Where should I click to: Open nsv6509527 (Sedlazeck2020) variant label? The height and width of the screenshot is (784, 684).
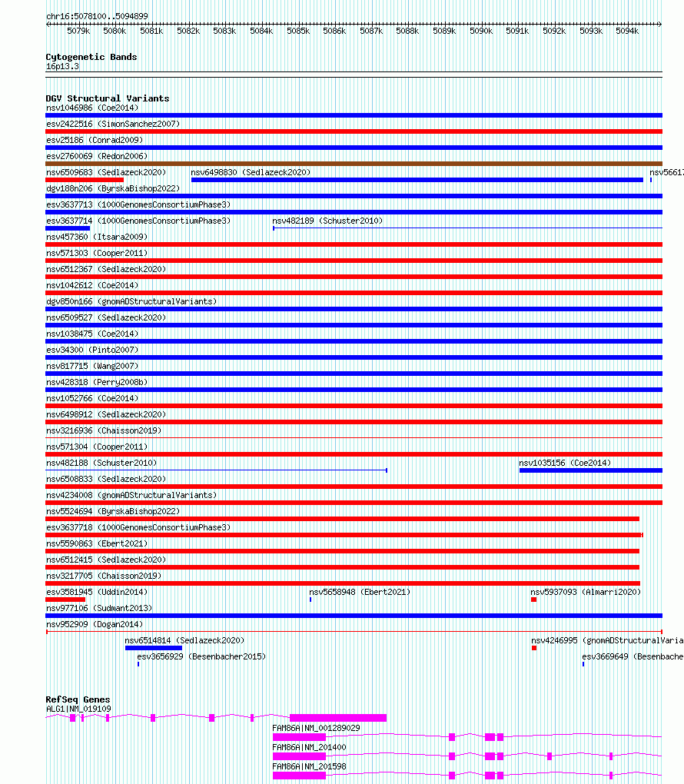pos(106,317)
